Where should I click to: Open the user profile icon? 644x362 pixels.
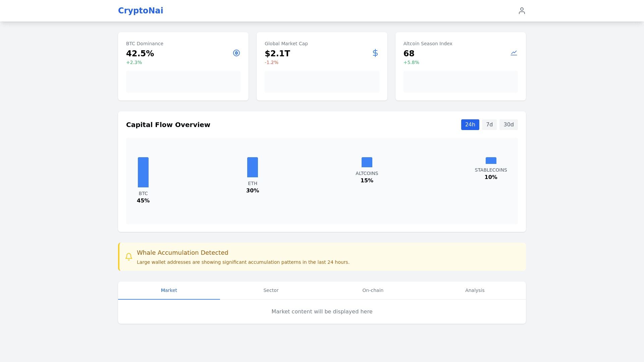click(522, 11)
